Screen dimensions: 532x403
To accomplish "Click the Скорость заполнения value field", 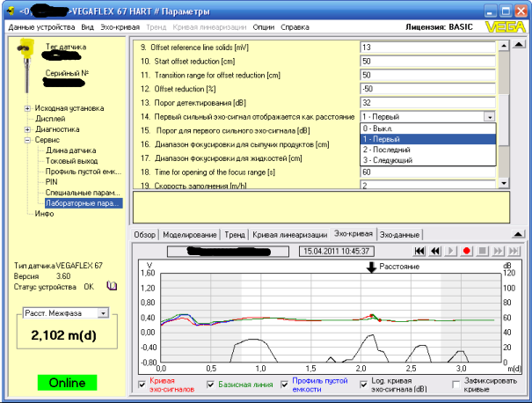I will tap(427, 185).
